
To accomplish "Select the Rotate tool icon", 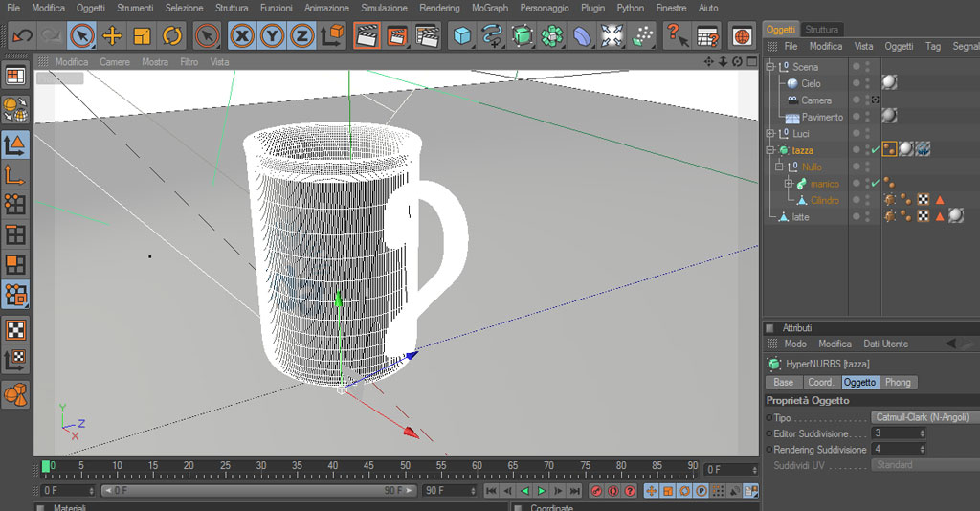I will point(172,36).
